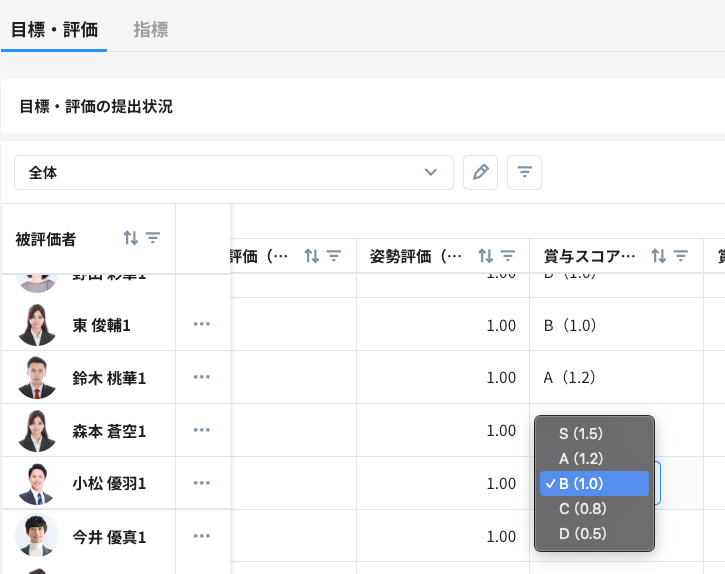Click the pencil edit icon
The image size is (725, 574).
[x=480, y=172]
